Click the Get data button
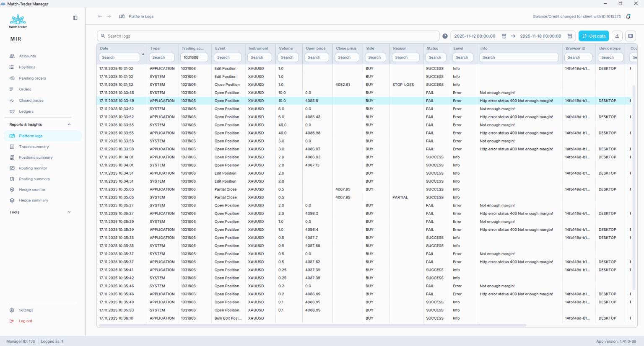This screenshot has height=346, width=644. tap(594, 36)
